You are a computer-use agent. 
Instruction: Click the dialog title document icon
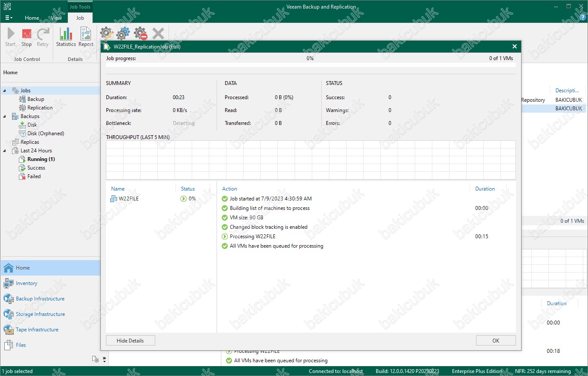pyautogui.click(x=107, y=46)
